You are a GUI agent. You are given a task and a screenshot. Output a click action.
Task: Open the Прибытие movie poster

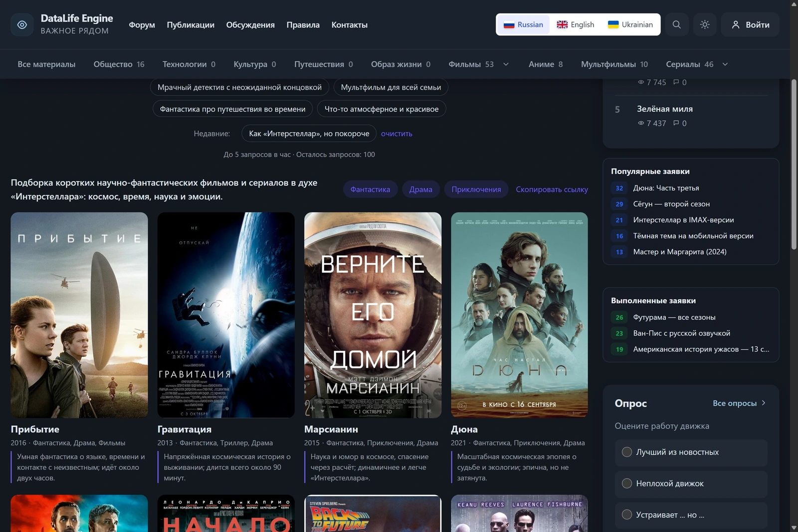[x=79, y=315]
